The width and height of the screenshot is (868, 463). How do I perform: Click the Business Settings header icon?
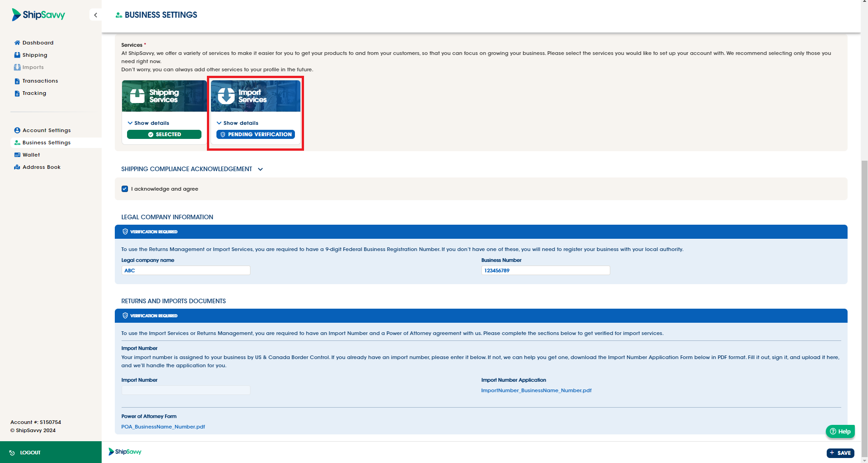point(119,15)
